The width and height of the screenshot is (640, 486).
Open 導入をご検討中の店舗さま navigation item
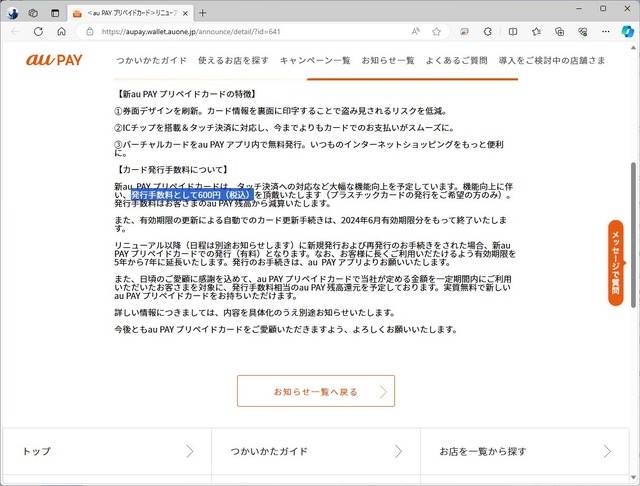[552, 60]
